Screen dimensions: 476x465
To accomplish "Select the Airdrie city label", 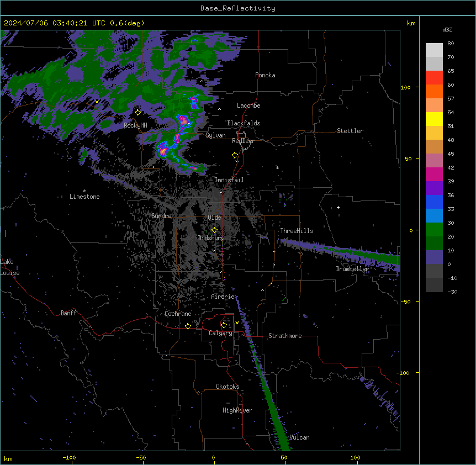I will [x=223, y=297].
